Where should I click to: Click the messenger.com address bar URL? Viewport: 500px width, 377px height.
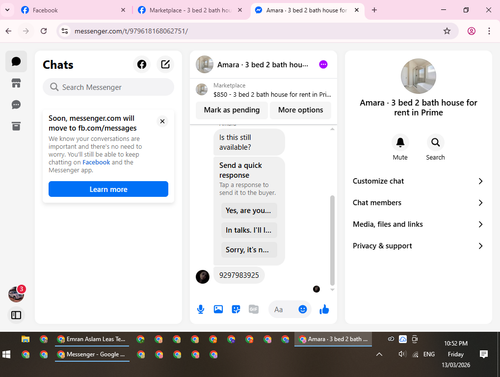pyautogui.click(x=131, y=31)
